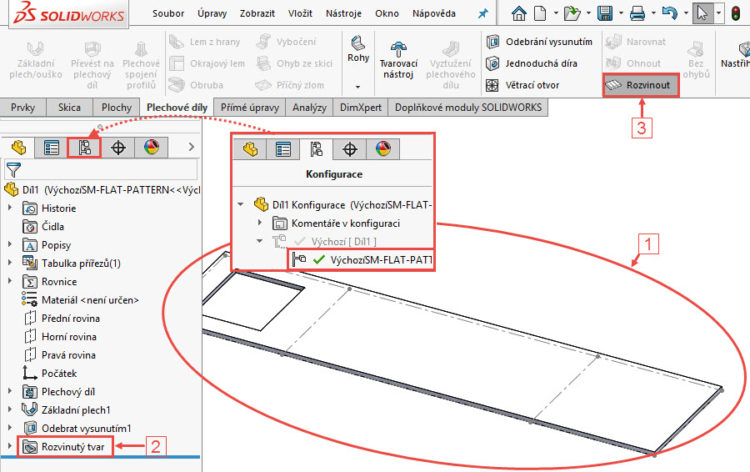
Task: Expand the Popisy tree node
Action: click(10, 244)
